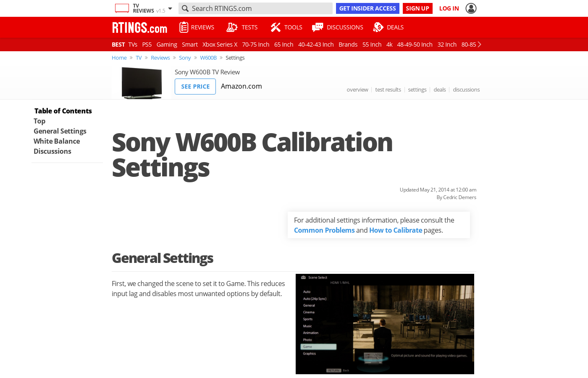Click the magnifying glass search icon

(185, 8)
